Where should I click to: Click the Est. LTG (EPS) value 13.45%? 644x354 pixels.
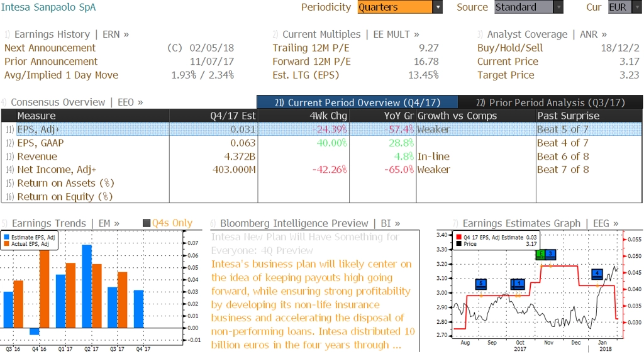tap(423, 75)
